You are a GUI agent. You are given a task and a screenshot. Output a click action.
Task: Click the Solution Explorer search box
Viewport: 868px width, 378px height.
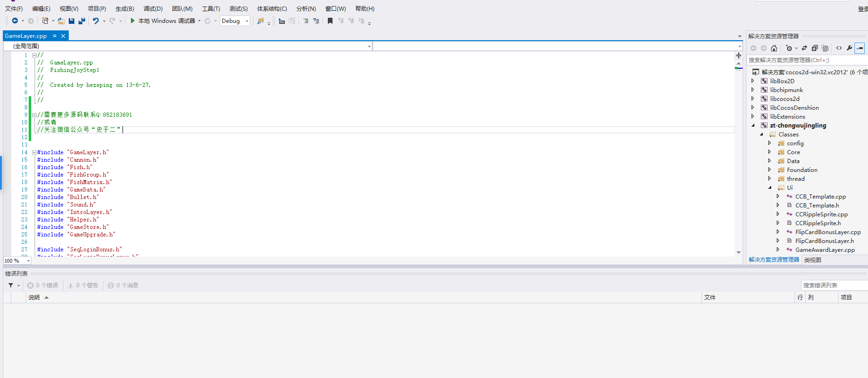click(807, 60)
